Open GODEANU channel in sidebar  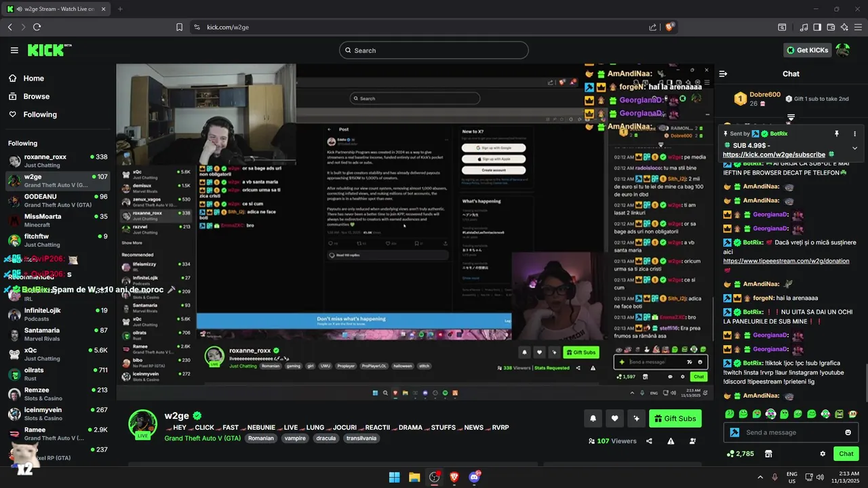(58, 201)
